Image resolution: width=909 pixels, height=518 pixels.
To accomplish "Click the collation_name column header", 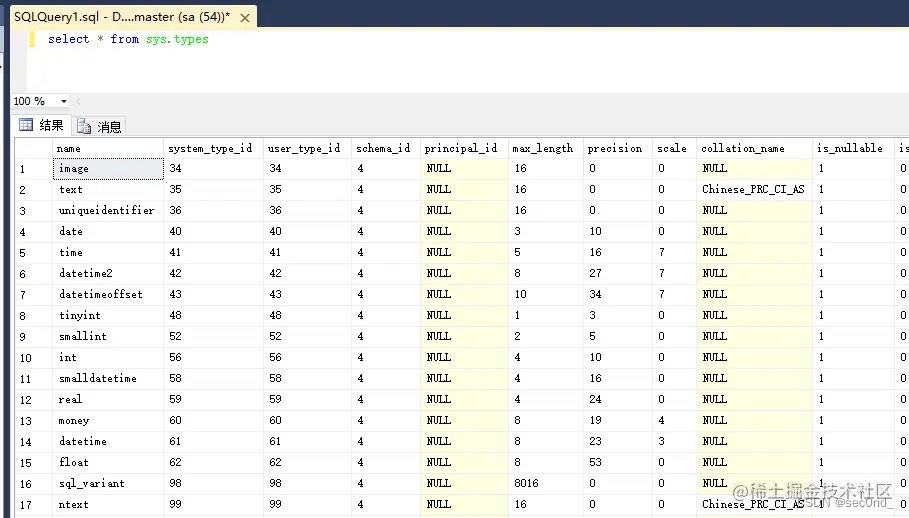I will pyautogui.click(x=754, y=148).
